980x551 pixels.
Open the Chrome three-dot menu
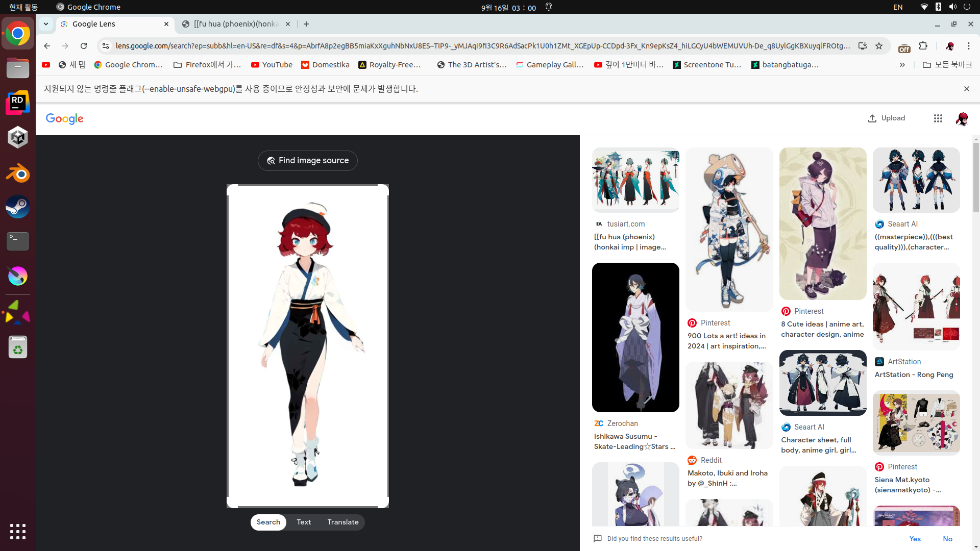pyautogui.click(x=968, y=46)
